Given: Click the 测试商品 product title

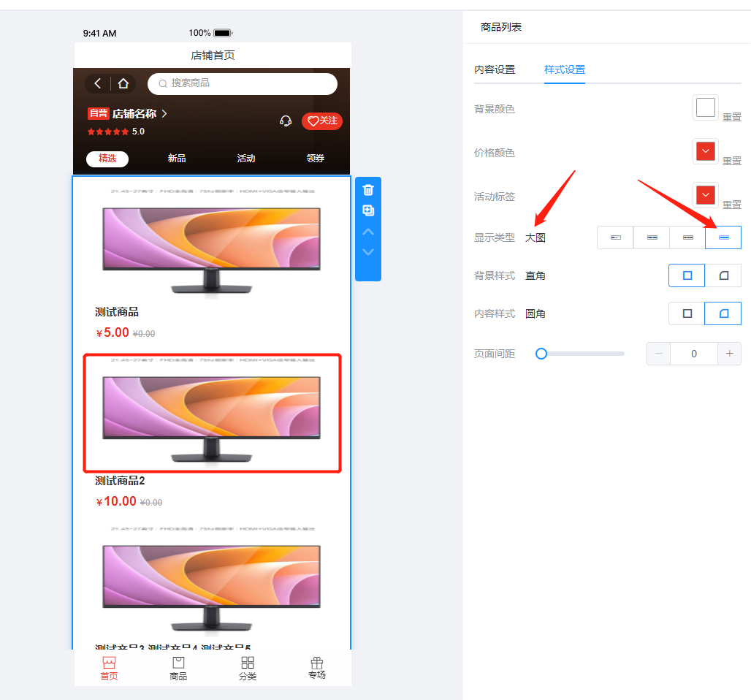Looking at the screenshot, I should pos(117,312).
